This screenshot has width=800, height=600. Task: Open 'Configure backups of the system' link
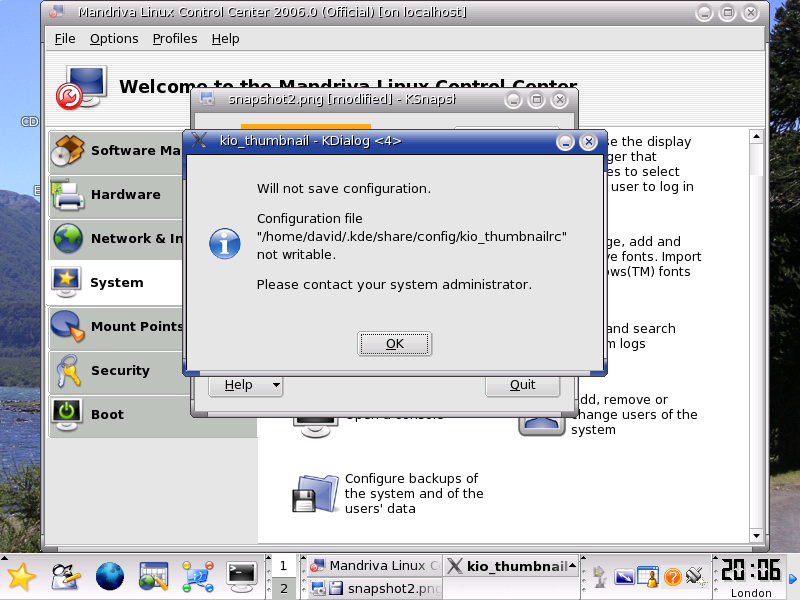(414, 493)
